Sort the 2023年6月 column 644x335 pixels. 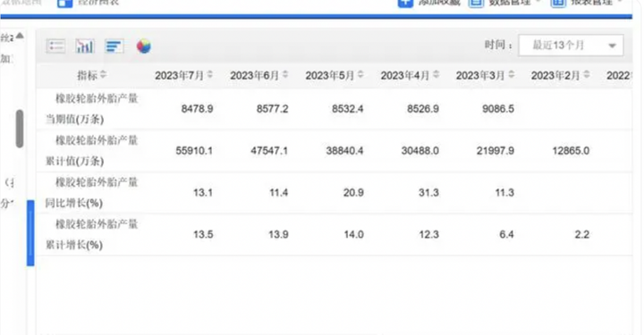point(285,75)
